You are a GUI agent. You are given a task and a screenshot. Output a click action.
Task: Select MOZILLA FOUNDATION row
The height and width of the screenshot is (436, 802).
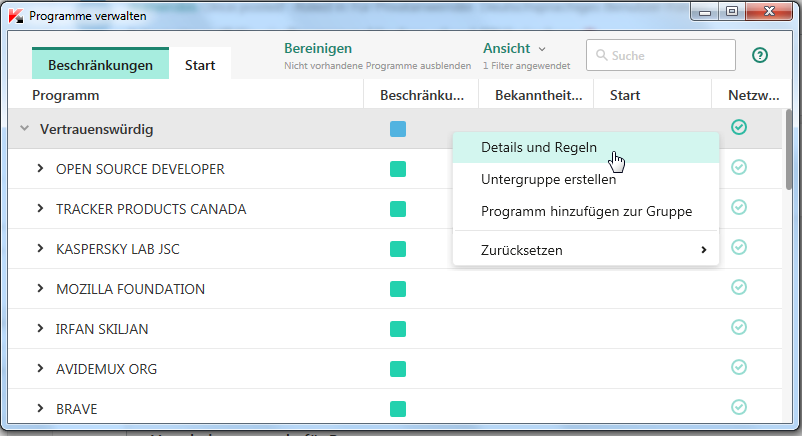click(395, 289)
